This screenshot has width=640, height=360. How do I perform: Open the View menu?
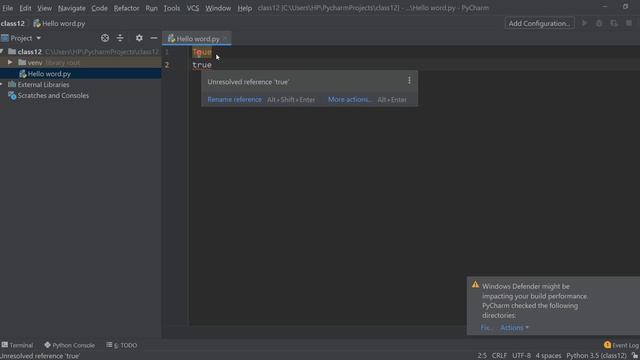[x=44, y=8]
